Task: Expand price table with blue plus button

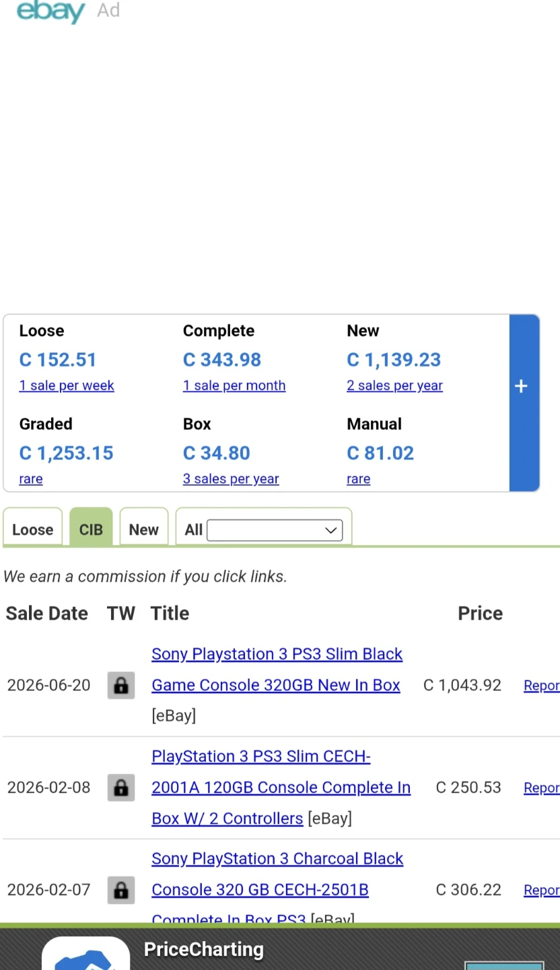Action: coord(524,403)
